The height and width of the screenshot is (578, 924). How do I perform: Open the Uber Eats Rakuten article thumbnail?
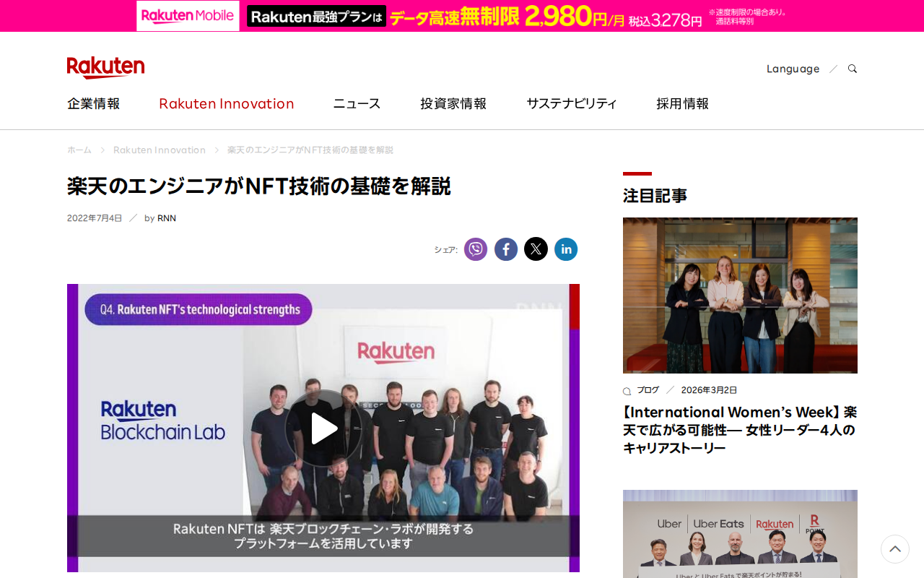[x=740, y=534]
